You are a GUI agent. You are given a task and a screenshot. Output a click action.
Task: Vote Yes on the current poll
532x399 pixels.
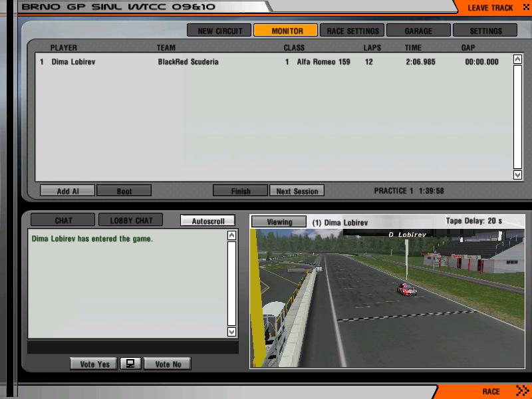[94, 364]
